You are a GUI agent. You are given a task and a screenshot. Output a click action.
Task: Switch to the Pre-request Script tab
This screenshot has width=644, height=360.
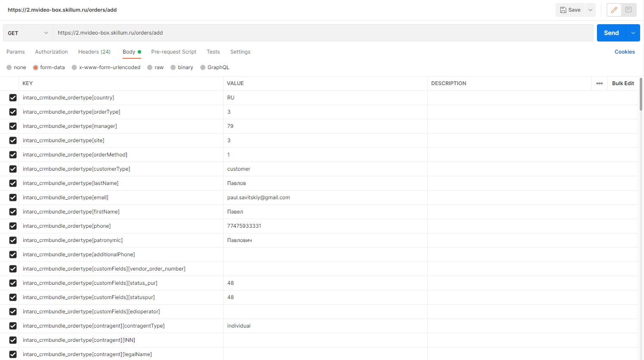point(174,51)
